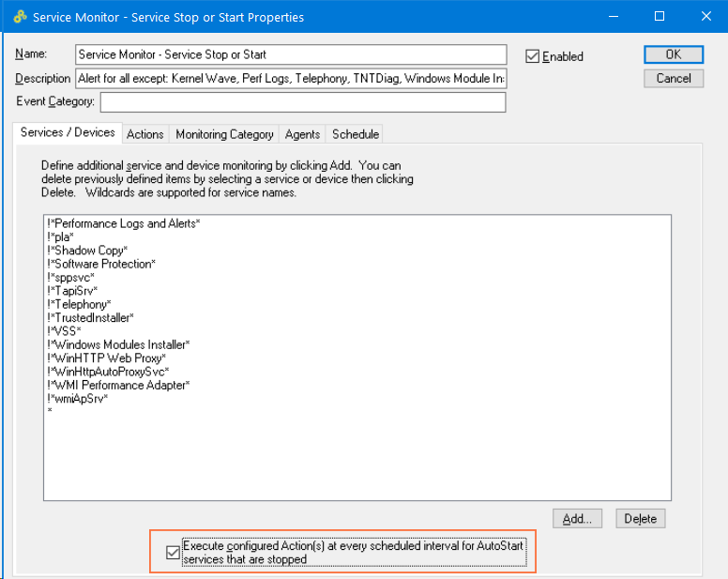The width and height of the screenshot is (728, 579).
Task: Click the Service Monitor app icon in title bar
Action: click(x=20, y=17)
